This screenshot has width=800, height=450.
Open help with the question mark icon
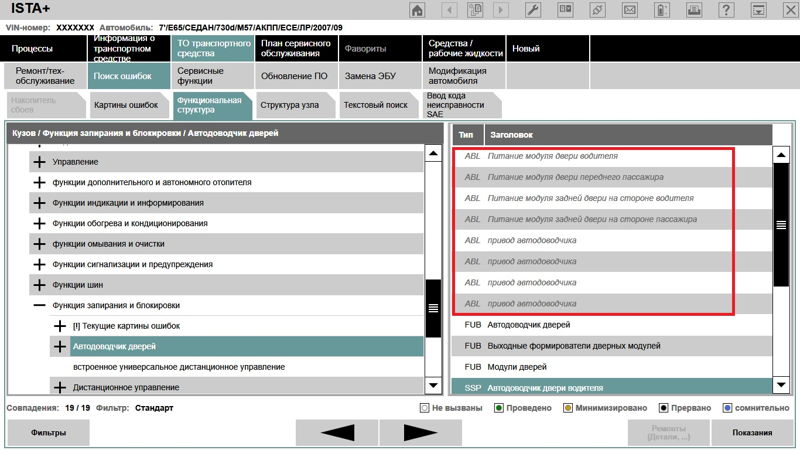pyautogui.click(x=727, y=10)
